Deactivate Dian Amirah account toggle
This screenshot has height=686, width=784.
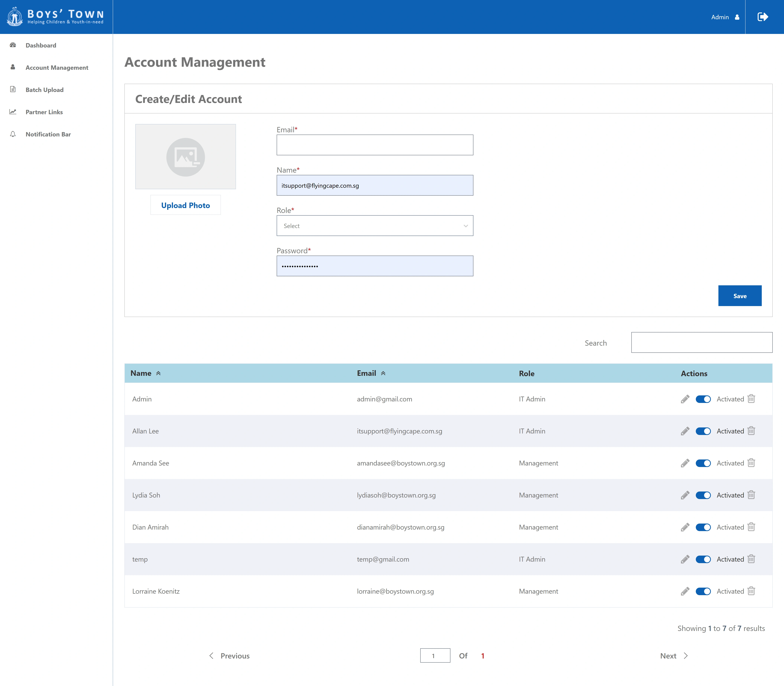click(703, 527)
